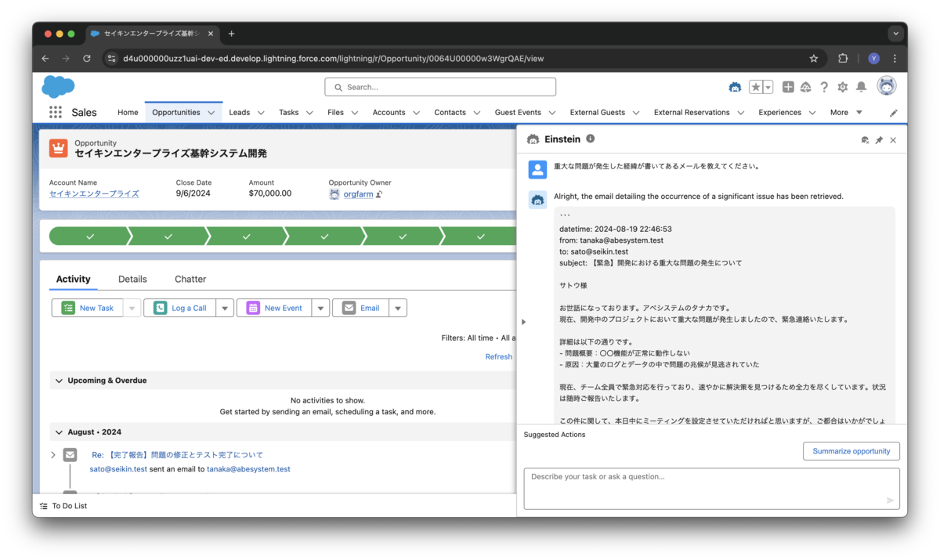
Task: Open the orgfarm owner link
Action: (358, 194)
